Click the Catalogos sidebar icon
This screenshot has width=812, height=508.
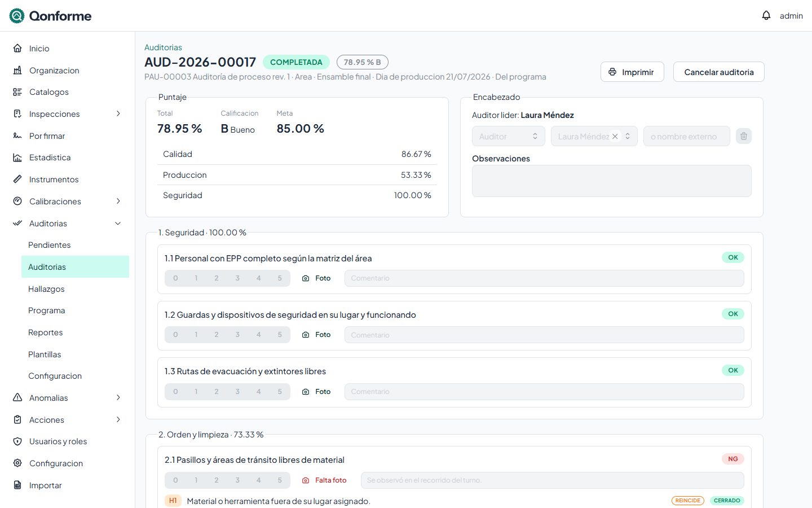(17, 92)
